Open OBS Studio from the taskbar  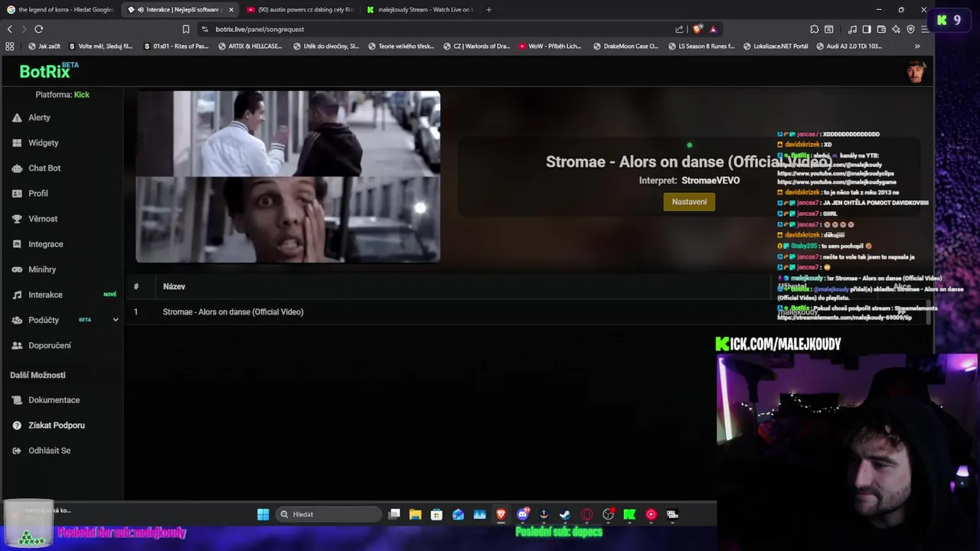(608, 514)
